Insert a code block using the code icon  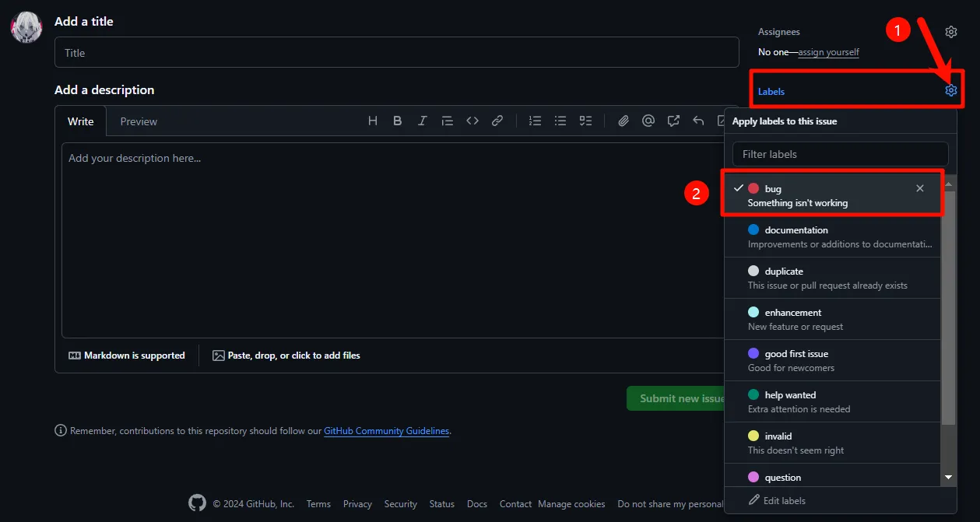point(472,121)
